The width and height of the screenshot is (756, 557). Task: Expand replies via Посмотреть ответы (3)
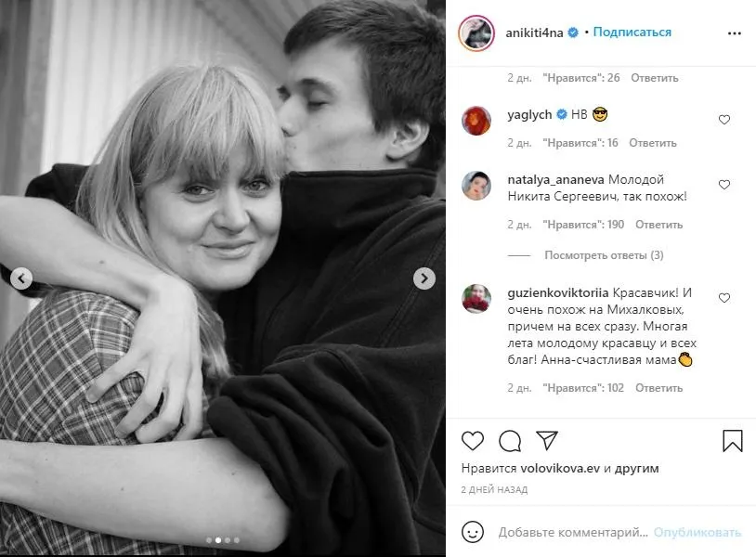(604, 255)
